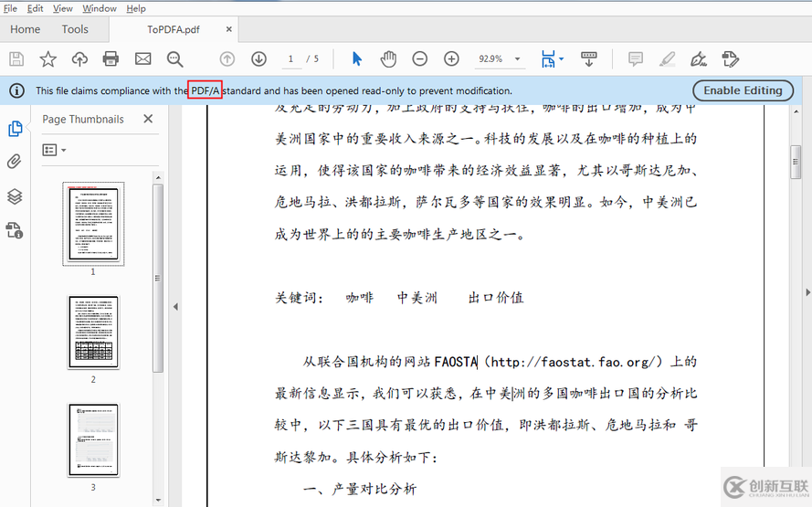
Task: Open the Page Thumbnails sidebar icon
Action: coord(15,129)
